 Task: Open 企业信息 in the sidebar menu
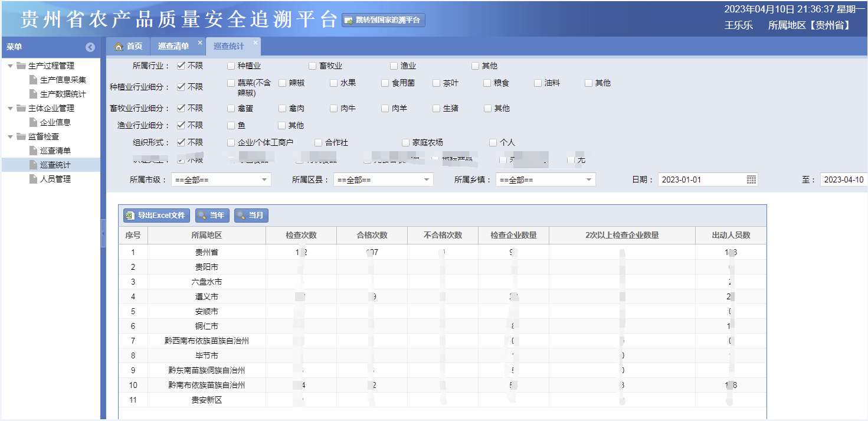point(55,122)
